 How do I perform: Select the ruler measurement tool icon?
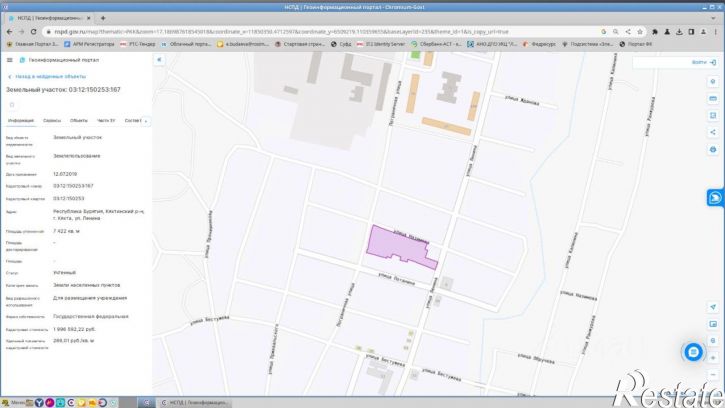pyautogui.click(x=713, y=99)
